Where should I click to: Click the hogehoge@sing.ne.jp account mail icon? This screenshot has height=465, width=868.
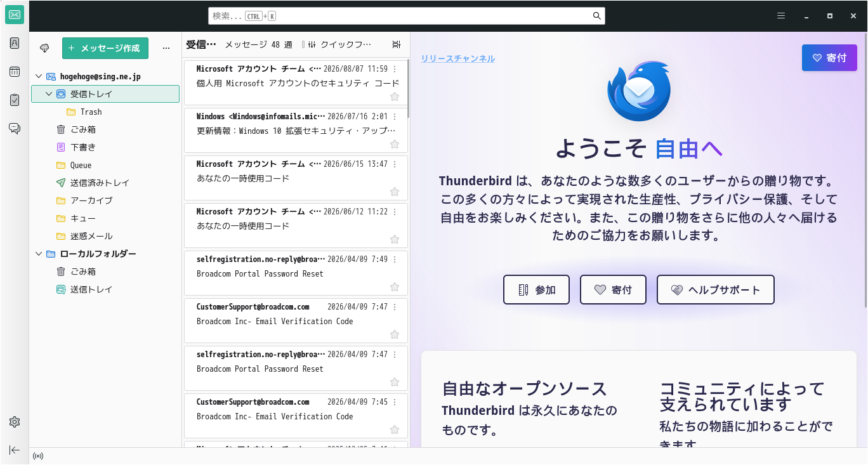[x=51, y=76]
